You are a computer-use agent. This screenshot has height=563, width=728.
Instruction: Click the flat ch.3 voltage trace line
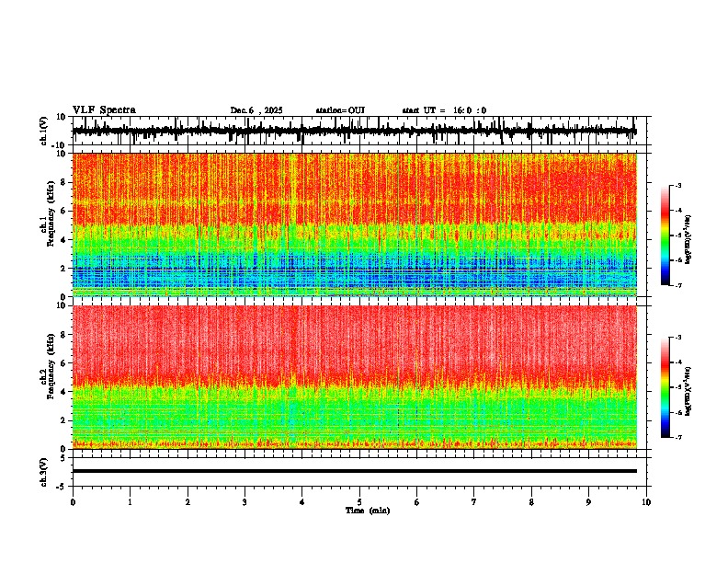pos(354,471)
